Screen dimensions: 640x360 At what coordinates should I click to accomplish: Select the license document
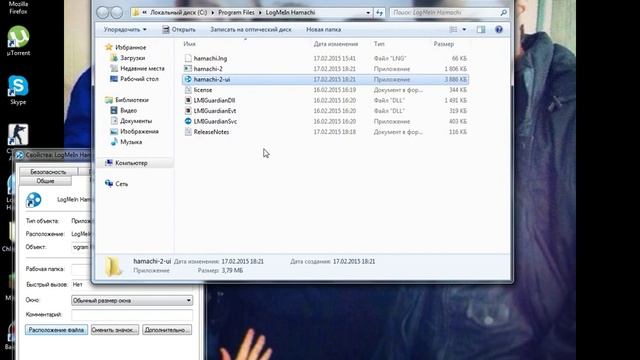click(x=202, y=90)
